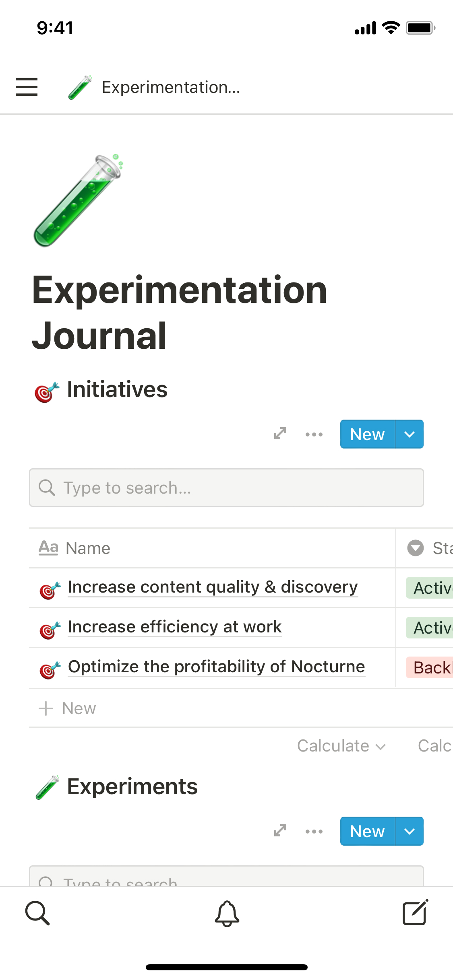
Task: Open Experiments New button dropdown arrow
Action: (x=410, y=831)
